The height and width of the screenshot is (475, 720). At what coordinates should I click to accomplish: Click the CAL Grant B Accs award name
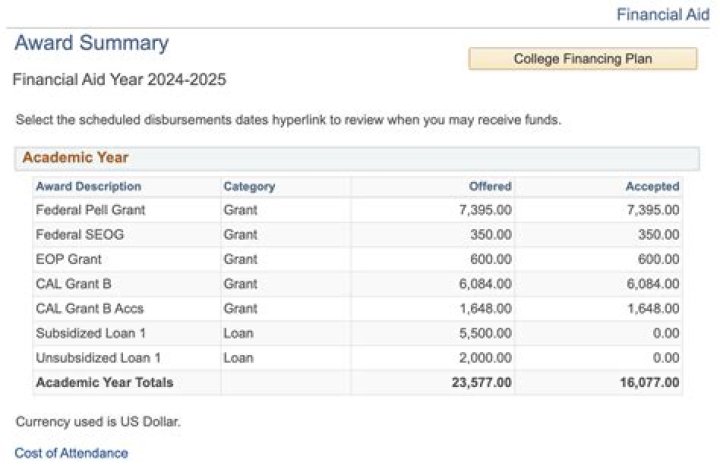click(x=90, y=309)
